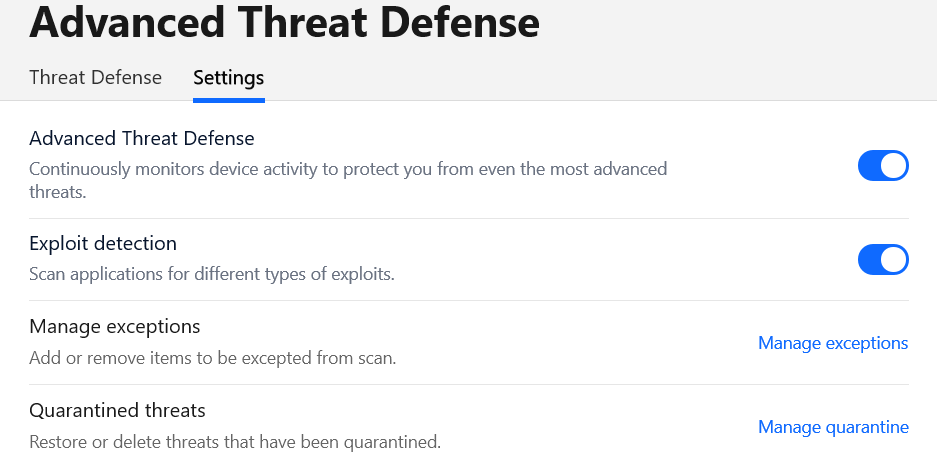Click the Advanced Threat Defense setting row label
The width and height of the screenshot is (937, 470).
coord(142,138)
